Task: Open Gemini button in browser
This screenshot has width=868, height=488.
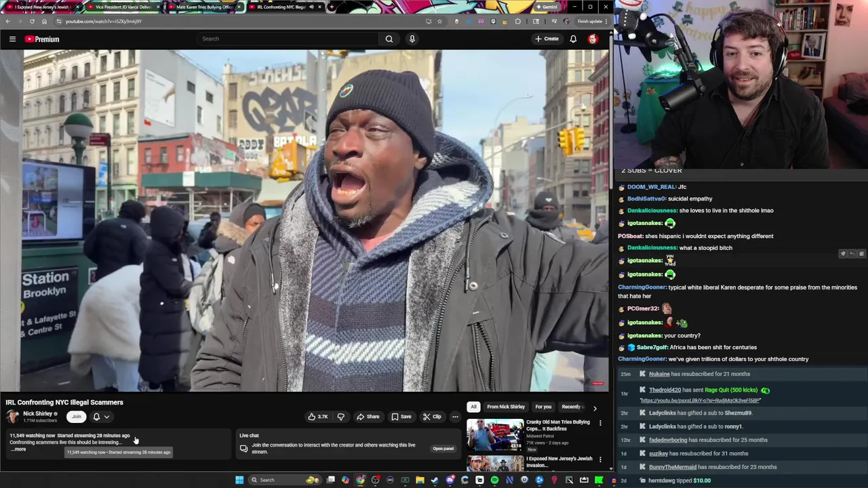Action: (x=547, y=7)
